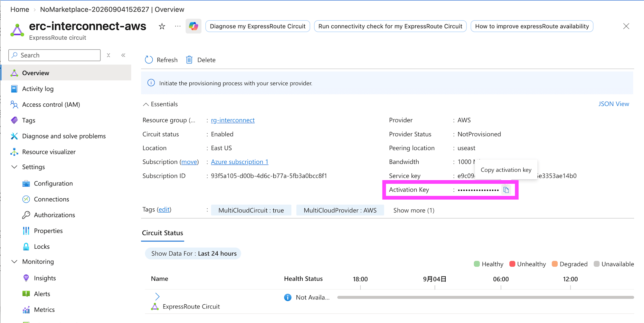Click the Degraded legend swatch

555,264
